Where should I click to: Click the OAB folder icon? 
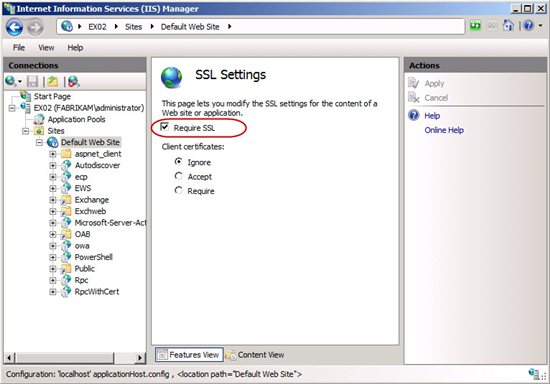point(66,234)
